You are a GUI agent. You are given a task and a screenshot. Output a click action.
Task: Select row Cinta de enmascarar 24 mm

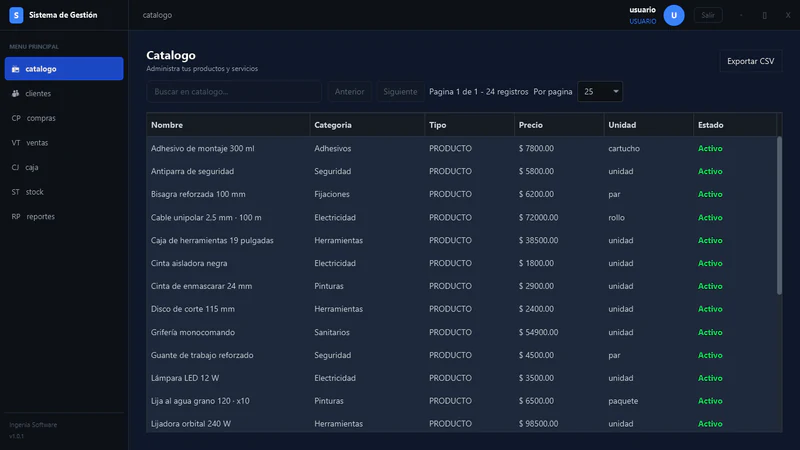click(x=462, y=286)
